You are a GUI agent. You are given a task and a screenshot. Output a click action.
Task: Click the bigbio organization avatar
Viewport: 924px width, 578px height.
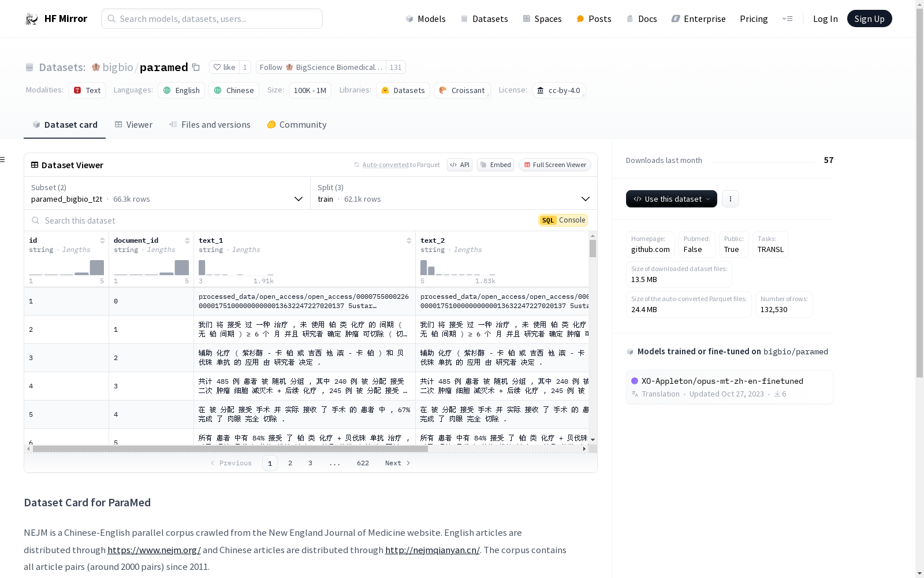click(x=96, y=67)
